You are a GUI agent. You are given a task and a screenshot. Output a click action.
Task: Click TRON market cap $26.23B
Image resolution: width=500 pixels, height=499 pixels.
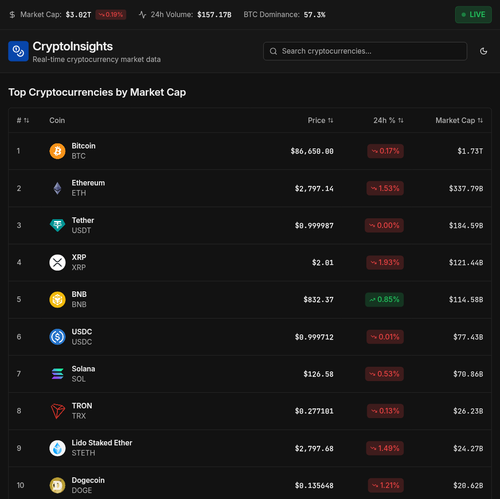pos(468,411)
